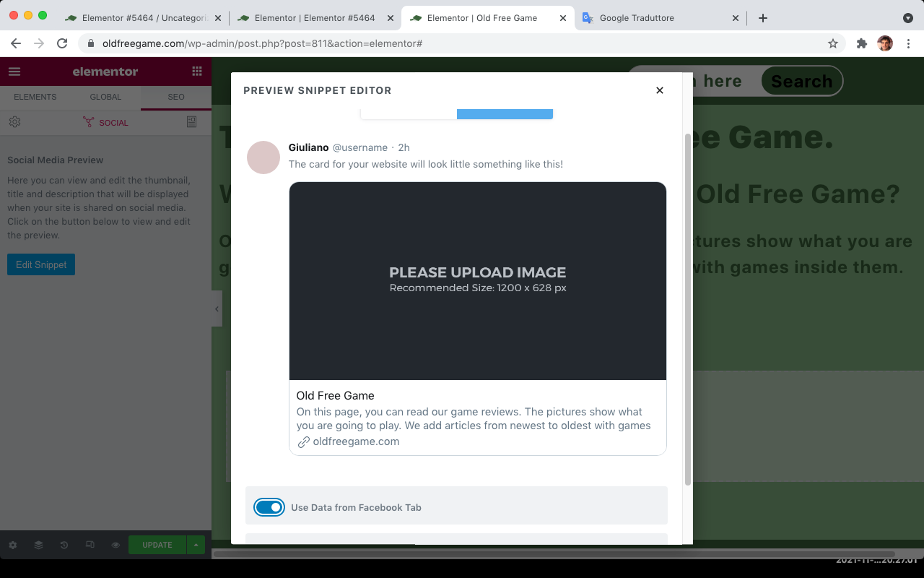Switch to the Elements tab
The image size is (924, 578).
coord(35,97)
